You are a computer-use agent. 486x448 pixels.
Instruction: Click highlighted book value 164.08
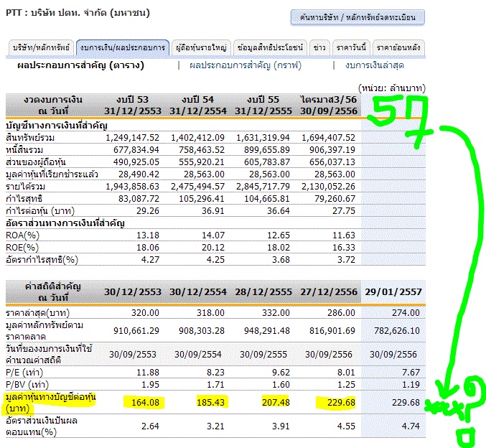coord(145,403)
